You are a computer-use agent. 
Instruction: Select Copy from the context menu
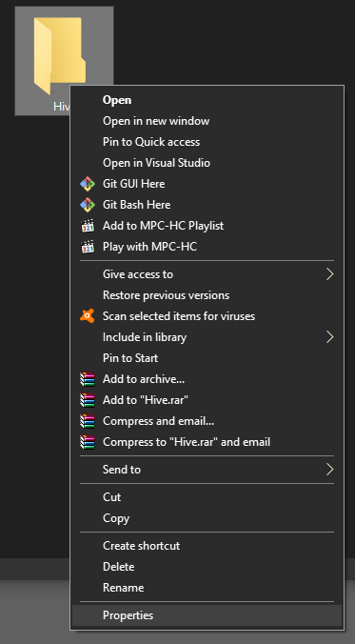(207, 518)
